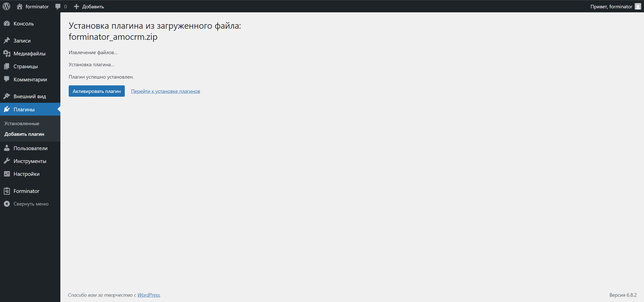Click the Свернуть меню arrow icon
This screenshot has width=644, height=302.
point(7,204)
